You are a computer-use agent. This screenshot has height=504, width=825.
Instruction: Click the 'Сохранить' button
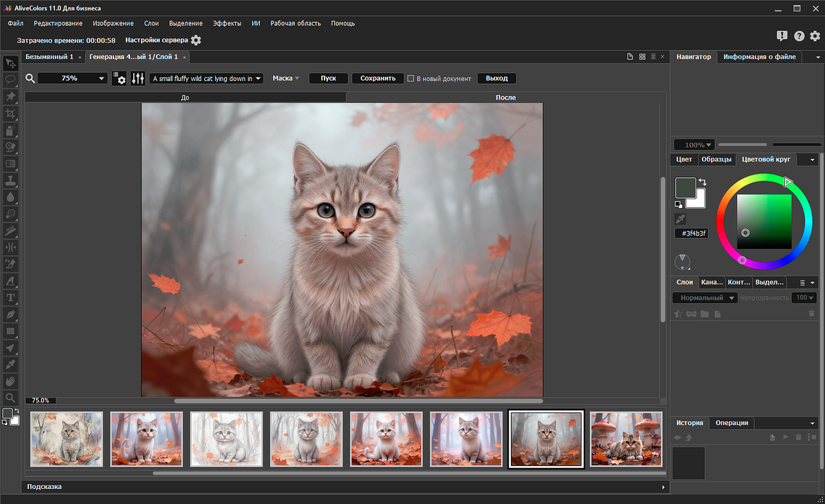pos(377,78)
